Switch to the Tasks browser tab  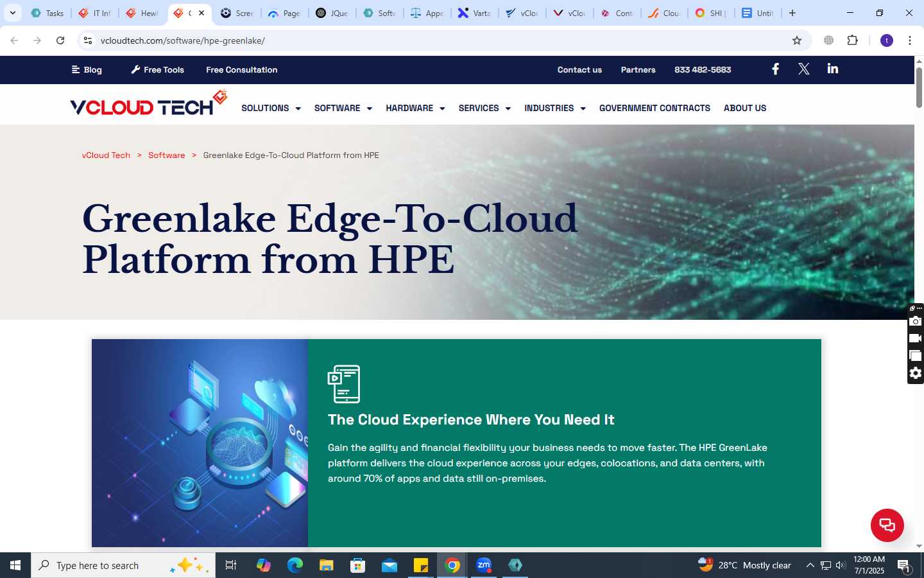point(47,13)
